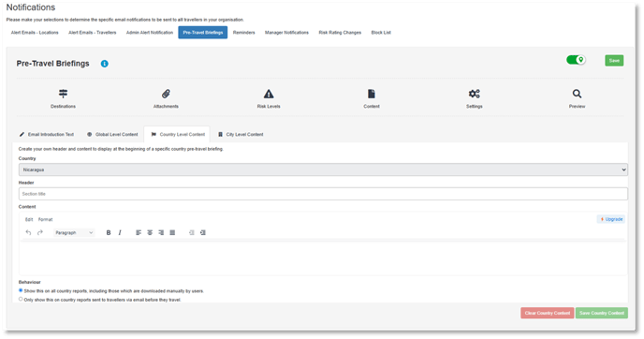Toggle italic formatting in the editor
The width and height of the screenshot is (644, 339).
click(120, 232)
